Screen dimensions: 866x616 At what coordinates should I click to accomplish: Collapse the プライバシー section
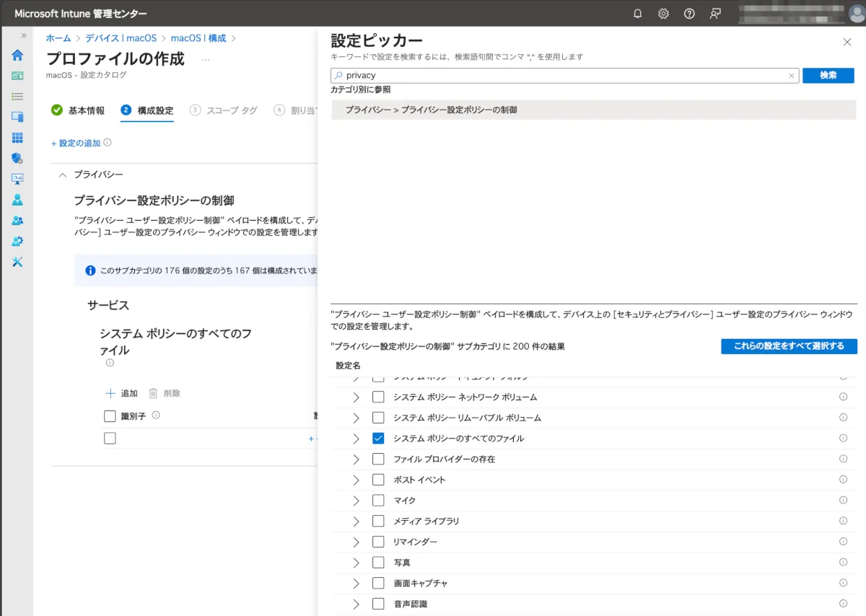click(x=63, y=175)
